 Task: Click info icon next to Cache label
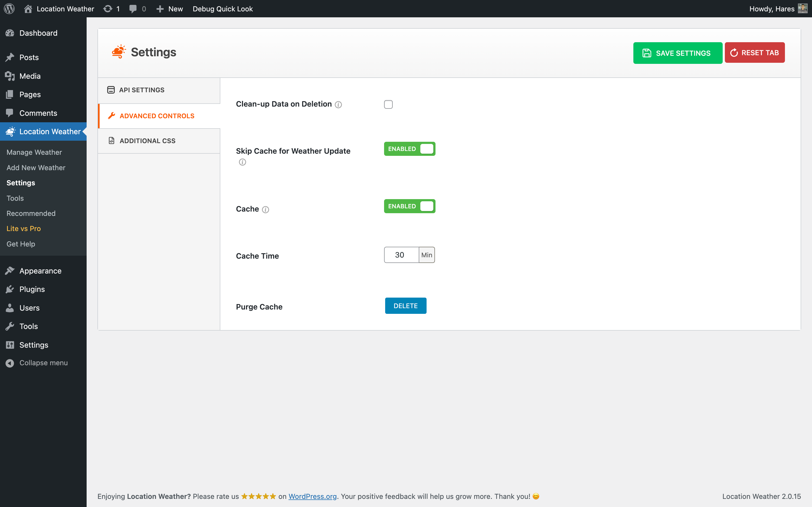click(265, 210)
